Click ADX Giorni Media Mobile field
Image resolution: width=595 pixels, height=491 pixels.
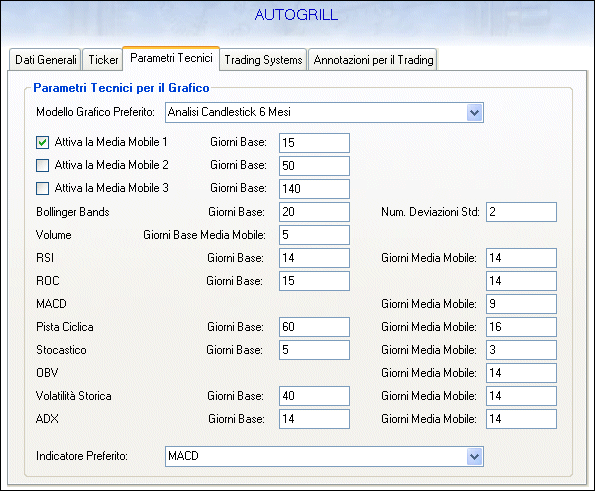521,419
